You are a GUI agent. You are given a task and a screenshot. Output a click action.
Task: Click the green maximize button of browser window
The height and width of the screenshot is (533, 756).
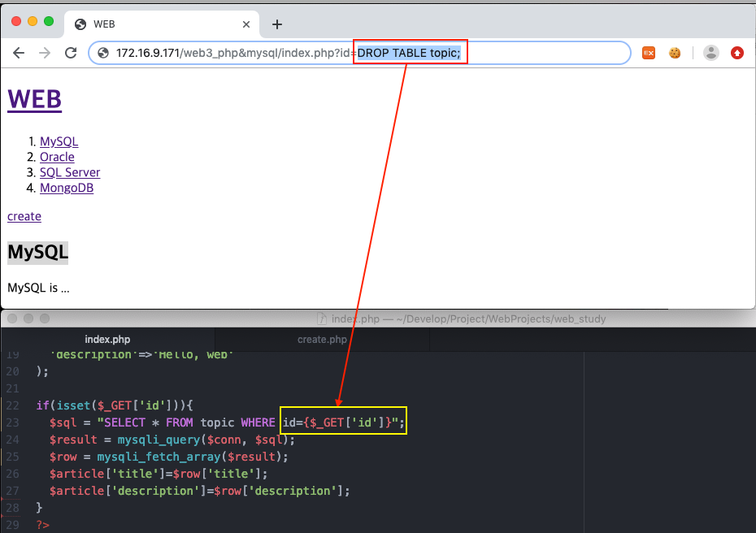[49, 21]
